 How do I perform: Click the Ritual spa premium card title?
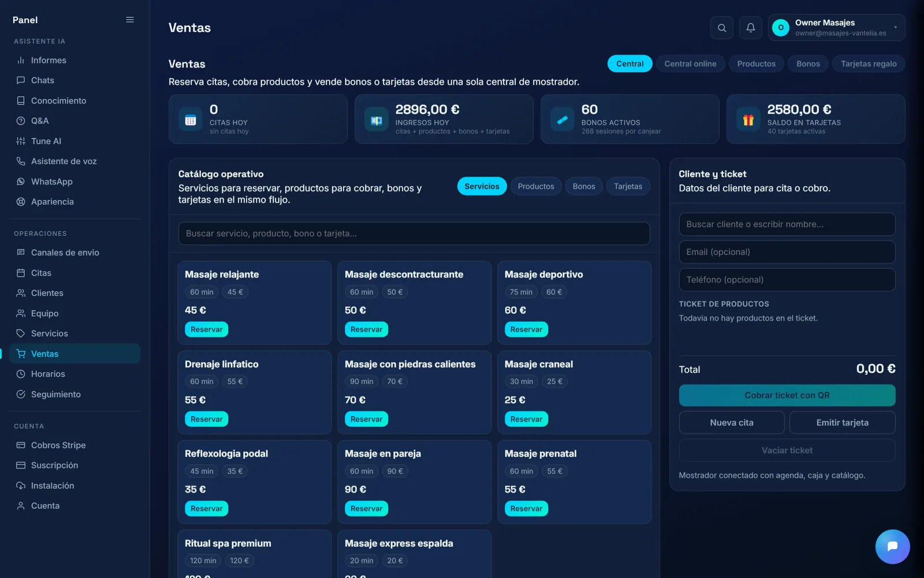pos(228,543)
